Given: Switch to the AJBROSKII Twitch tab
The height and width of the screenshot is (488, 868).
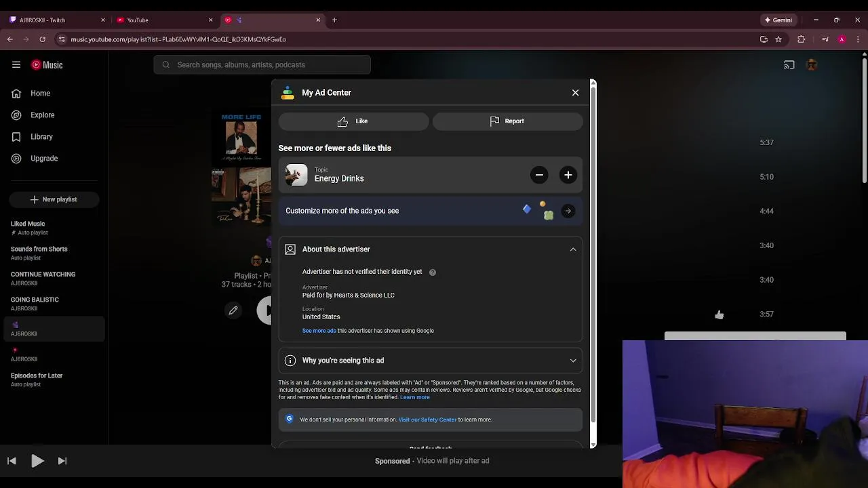Looking at the screenshot, I should click(57, 20).
